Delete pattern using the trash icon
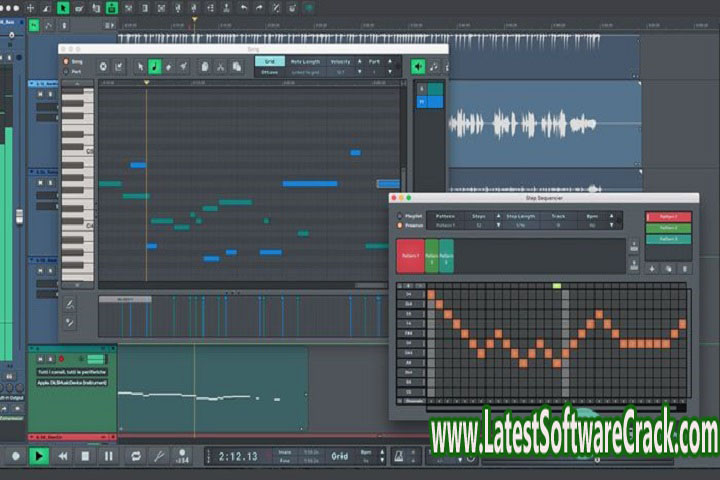This screenshot has width=720, height=480. (684, 268)
